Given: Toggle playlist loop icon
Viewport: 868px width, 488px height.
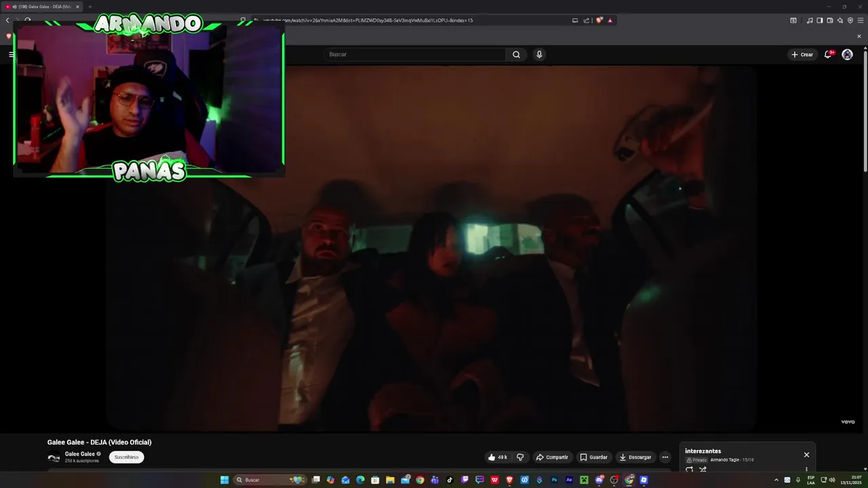Looking at the screenshot, I should [690, 469].
